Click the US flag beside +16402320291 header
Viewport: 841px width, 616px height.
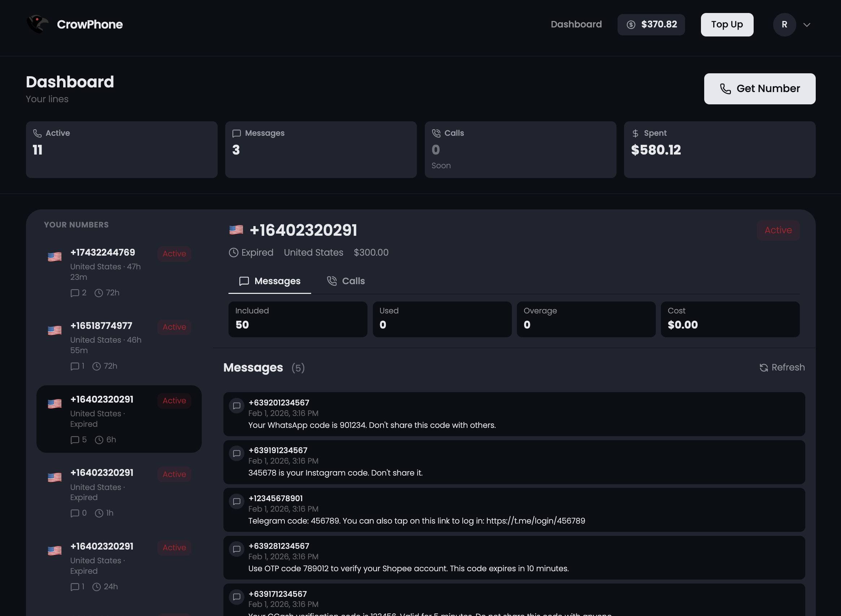[236, 230]
